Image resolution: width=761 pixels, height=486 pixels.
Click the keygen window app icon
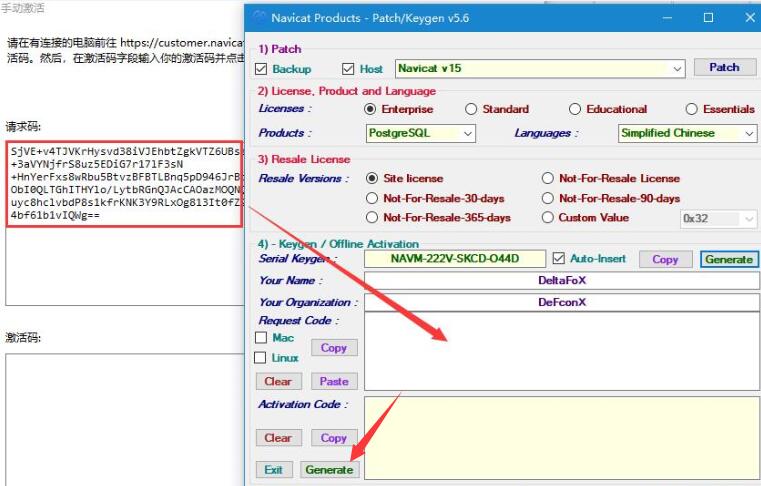(x=259, y=18)
